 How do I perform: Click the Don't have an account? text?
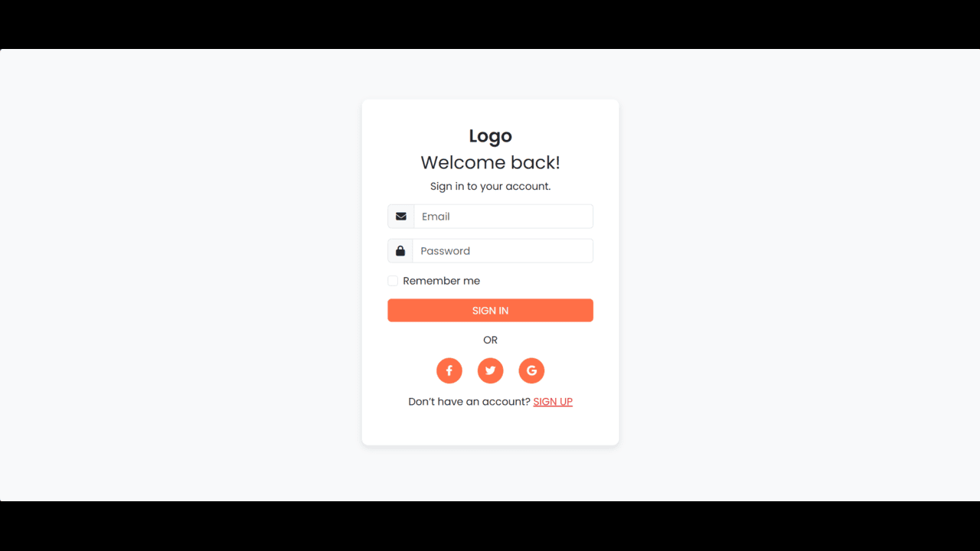469,402
